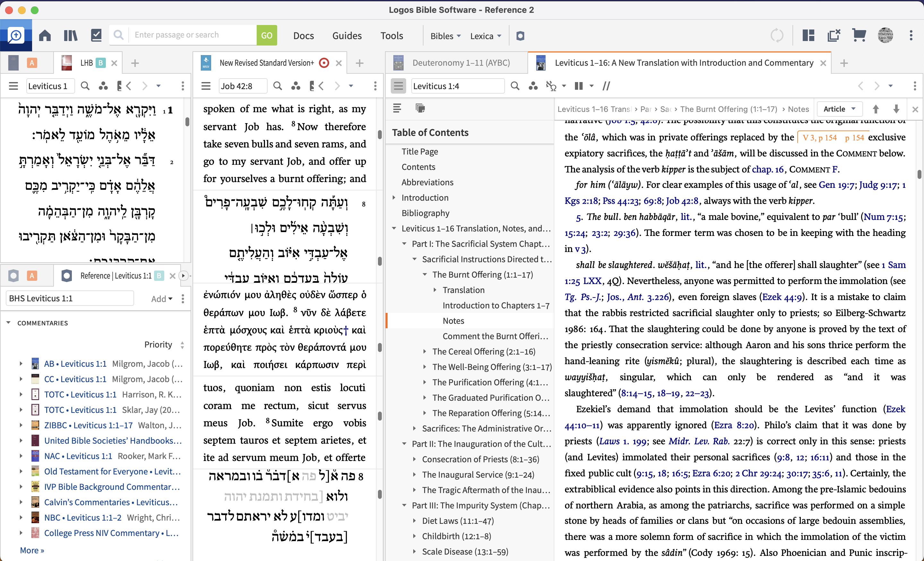
Task: Open the Add dropdown in Reference panel
Action: tap(162, 299)
